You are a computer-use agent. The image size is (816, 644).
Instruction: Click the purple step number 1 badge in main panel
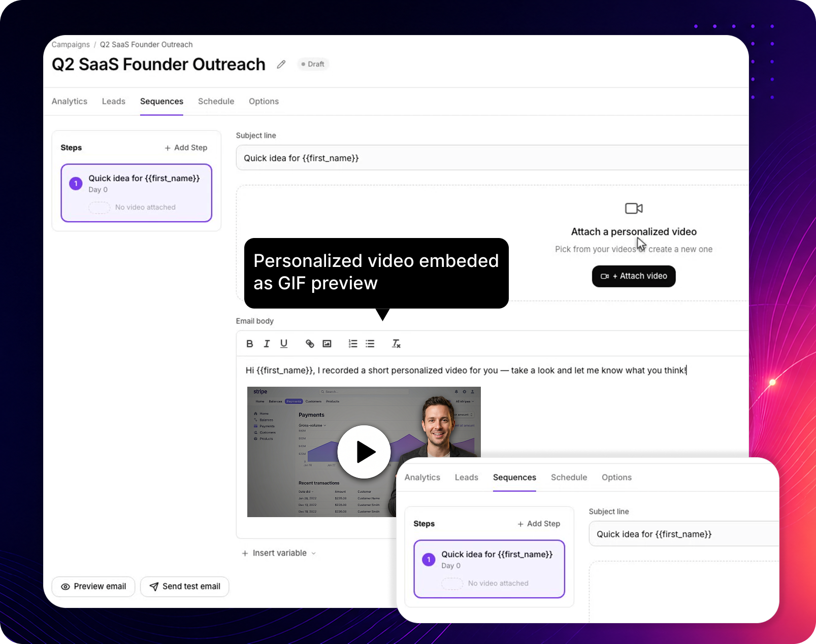pyautogui.click(x=76, y=183)
